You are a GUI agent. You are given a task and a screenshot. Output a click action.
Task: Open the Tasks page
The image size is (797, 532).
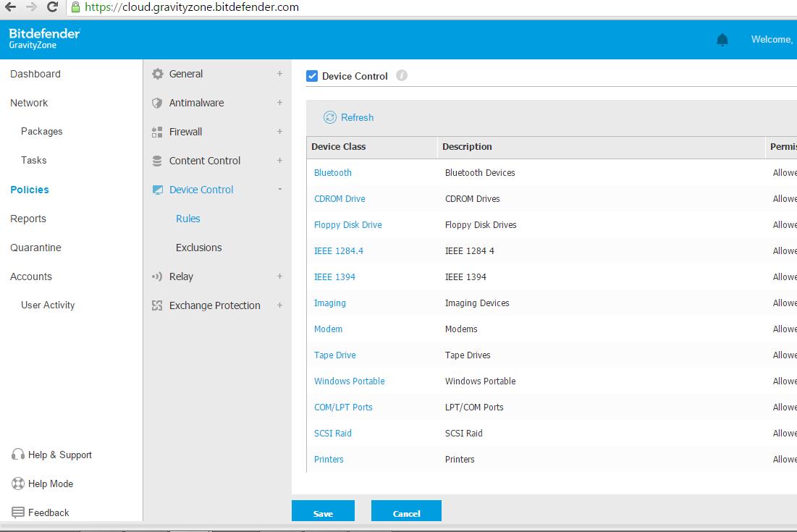click(33, 161)
